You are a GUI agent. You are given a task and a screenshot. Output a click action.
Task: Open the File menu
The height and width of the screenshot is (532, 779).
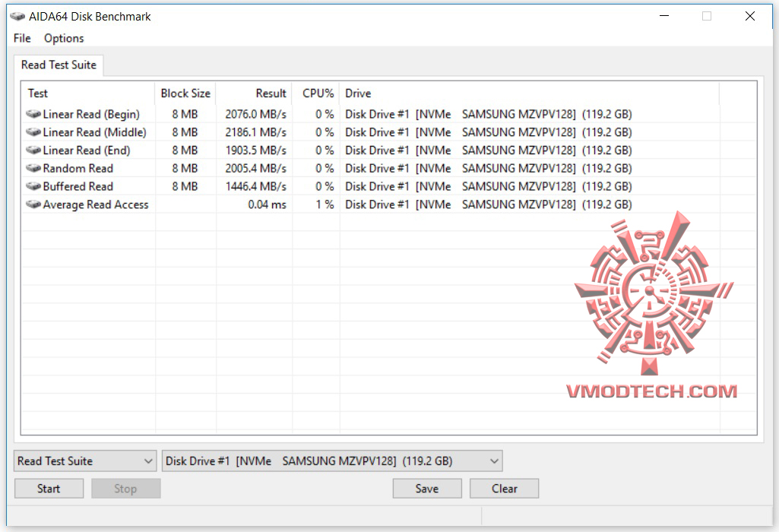pos(22,38)
